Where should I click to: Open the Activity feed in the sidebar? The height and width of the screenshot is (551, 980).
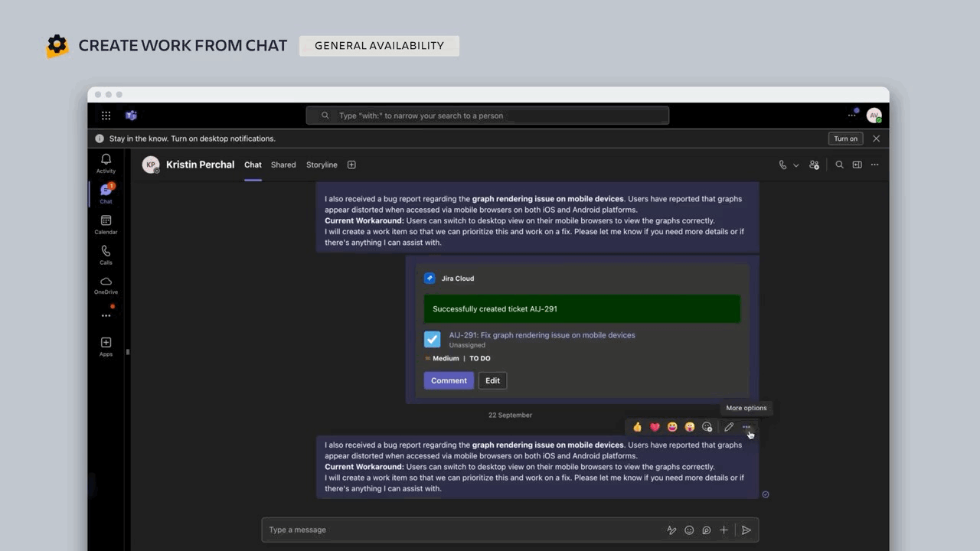[106, 162]
